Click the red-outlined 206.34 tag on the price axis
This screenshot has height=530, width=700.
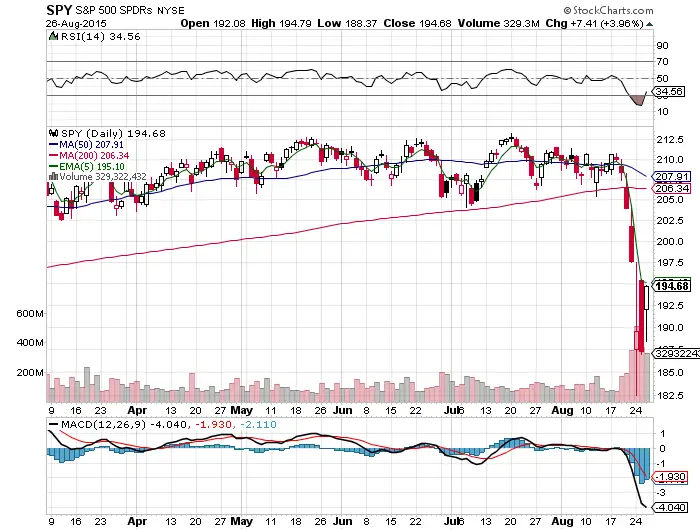(x=671, y=188)
